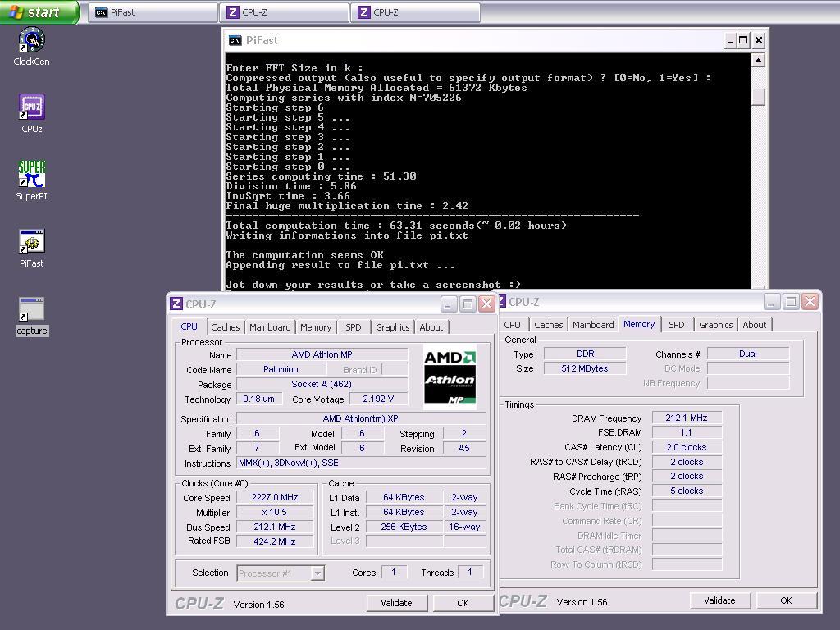
Task: Select the CPU tab in left CPU-Z window
Action: 189,326
